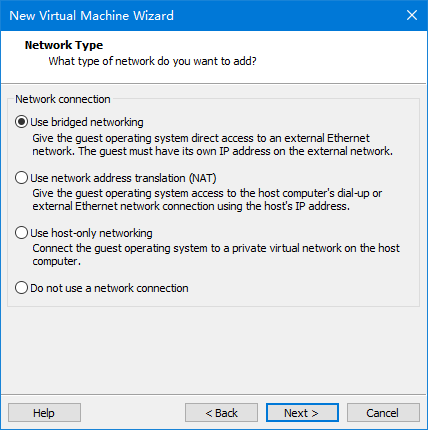Proceed with the Next button
The width and height of the screenshot is (428, 430).
[x=302, y=413]
